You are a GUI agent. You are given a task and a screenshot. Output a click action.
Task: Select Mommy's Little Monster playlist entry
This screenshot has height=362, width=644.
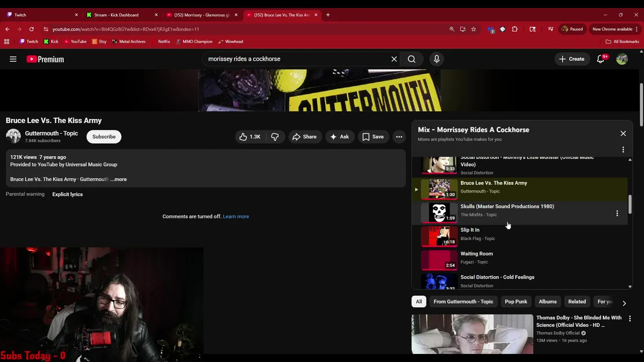tap(520, 166)
